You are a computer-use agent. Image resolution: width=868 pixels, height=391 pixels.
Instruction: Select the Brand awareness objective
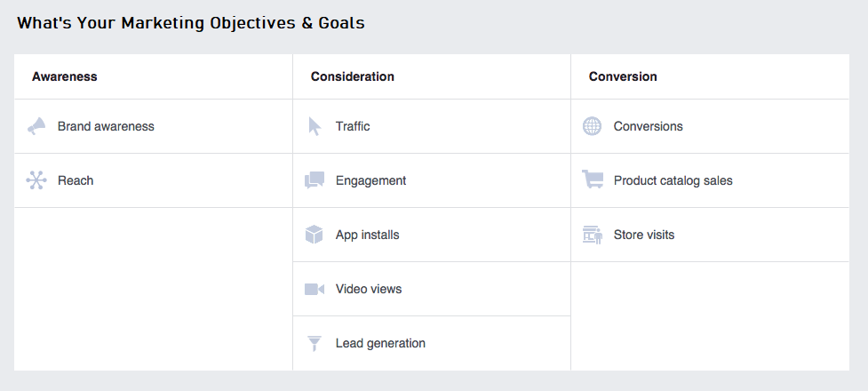(106, 127)
